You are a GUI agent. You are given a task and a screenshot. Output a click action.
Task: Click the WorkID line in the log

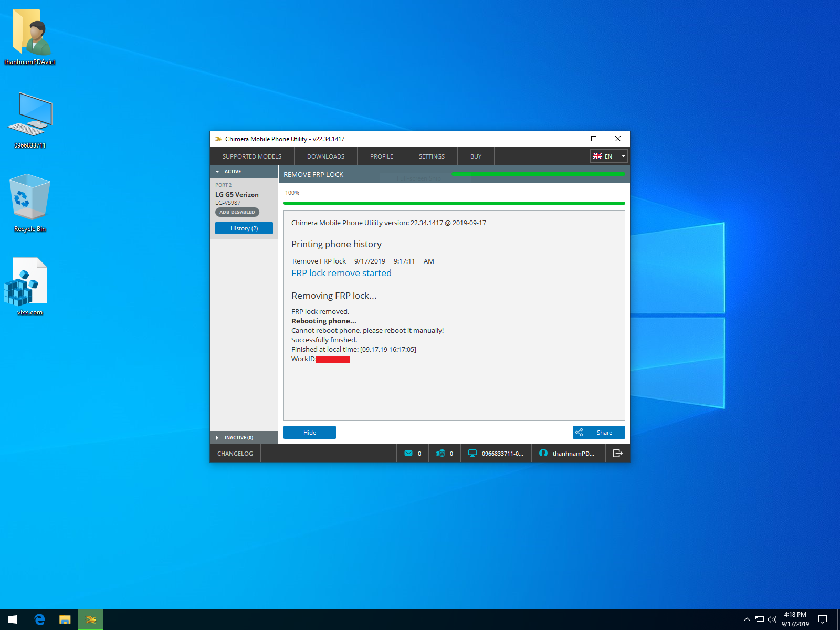coord(320,359)
